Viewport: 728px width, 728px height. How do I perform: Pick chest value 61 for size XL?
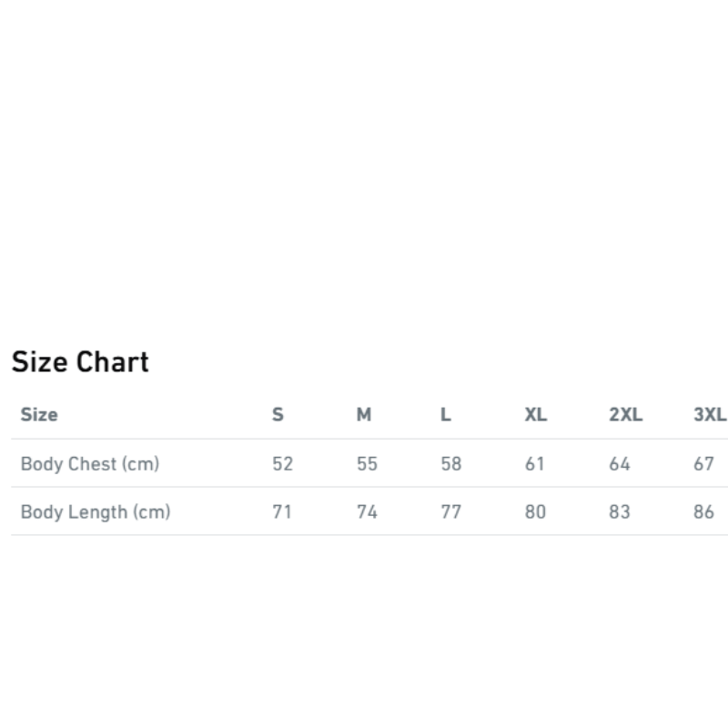[x=535, y=464]
